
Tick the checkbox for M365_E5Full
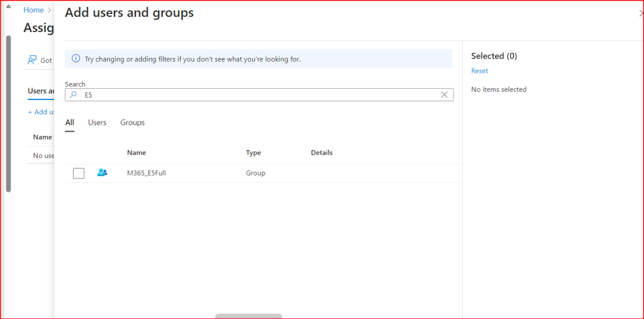pyautogui.click(x=79, y=173)
